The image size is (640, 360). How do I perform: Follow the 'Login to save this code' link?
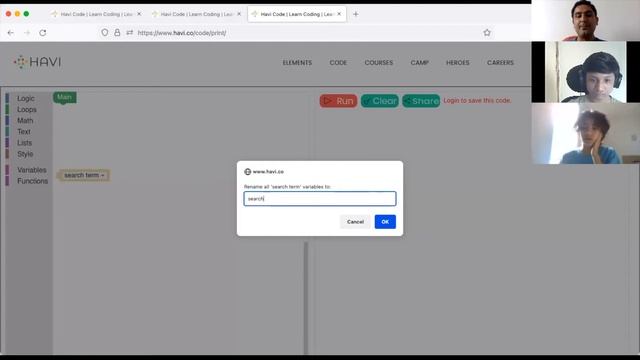(477, 100)
